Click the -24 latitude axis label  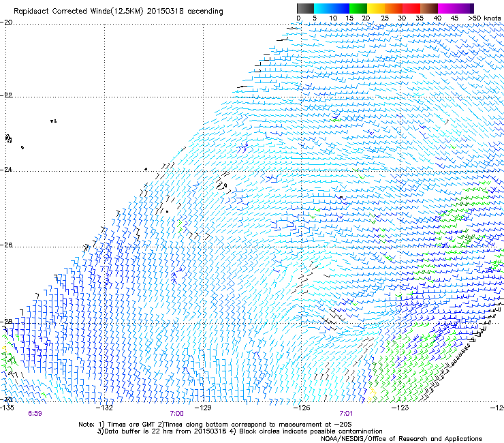coord(6,169)
